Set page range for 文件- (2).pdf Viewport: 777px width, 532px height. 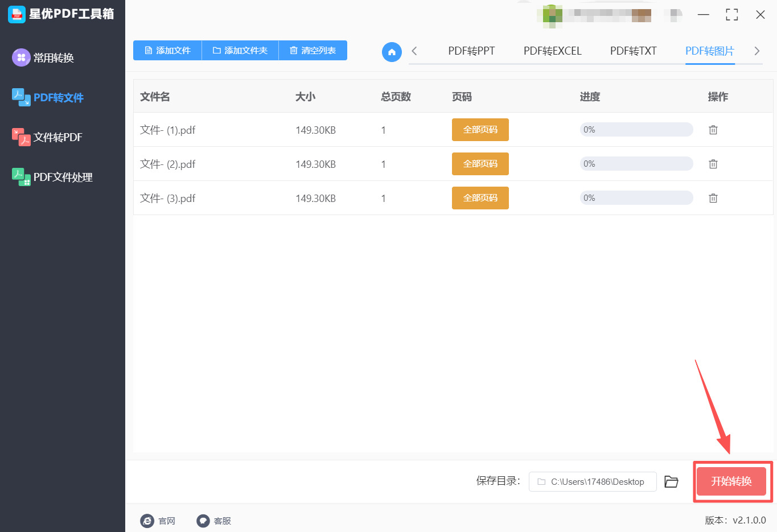480,164
